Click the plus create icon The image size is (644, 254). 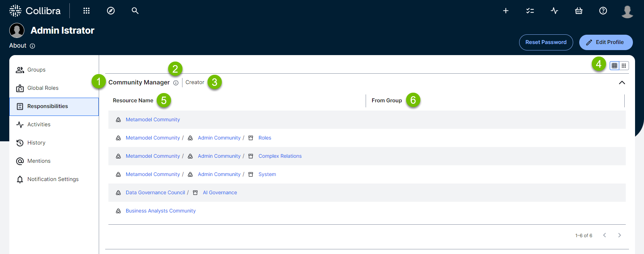point(506,11)
